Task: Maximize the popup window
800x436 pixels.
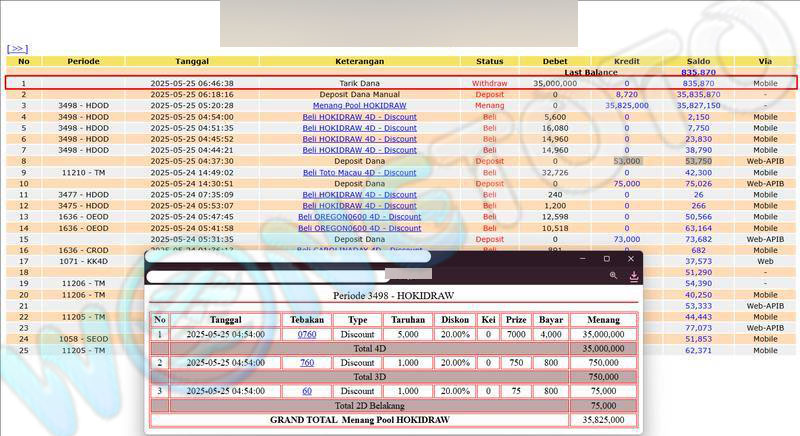Action: (x=606, y=259)
